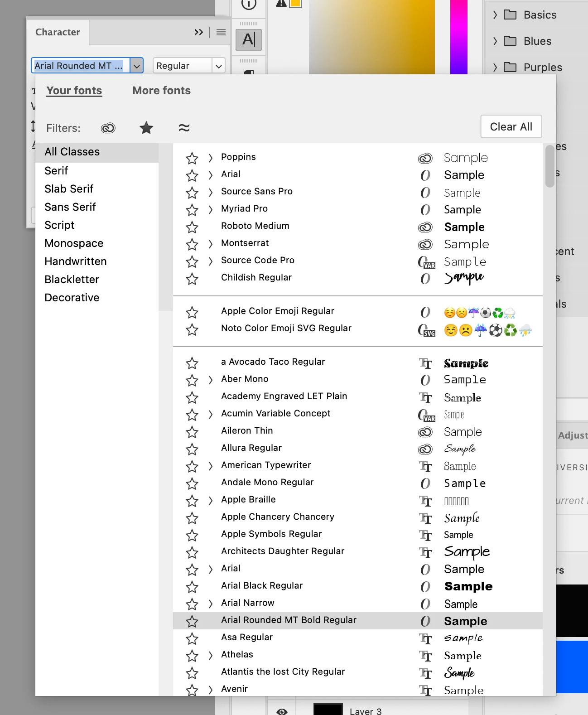Expand the Aber Mono family

tap(210, 380)
